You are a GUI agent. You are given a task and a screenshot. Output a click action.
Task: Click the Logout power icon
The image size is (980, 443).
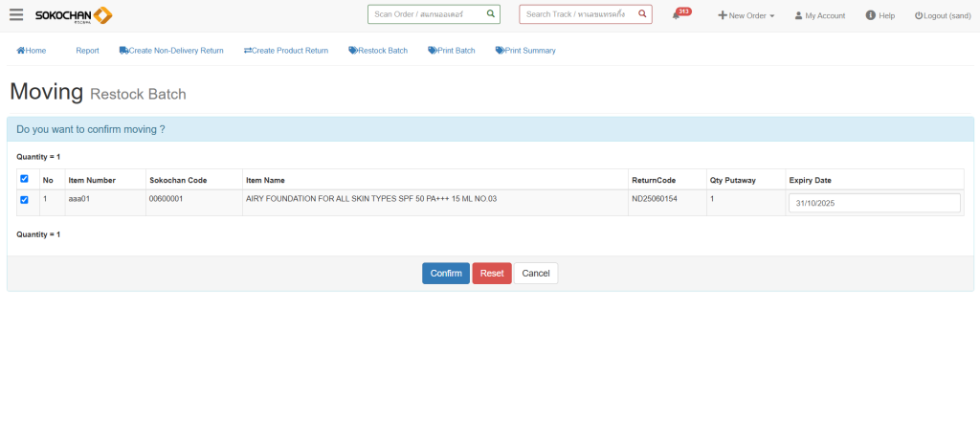919,16
